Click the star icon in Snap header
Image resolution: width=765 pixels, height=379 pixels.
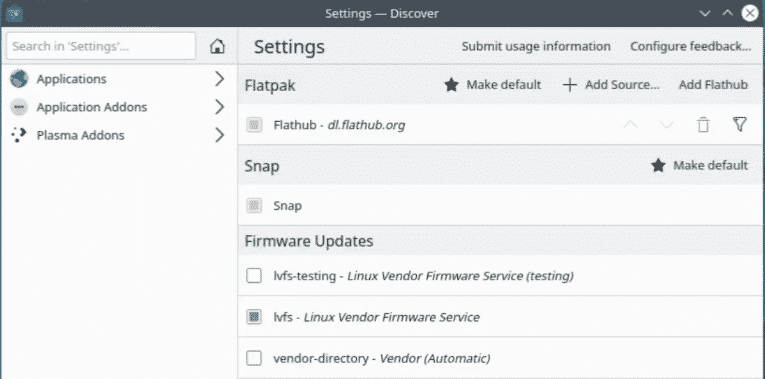pos(658,165)
